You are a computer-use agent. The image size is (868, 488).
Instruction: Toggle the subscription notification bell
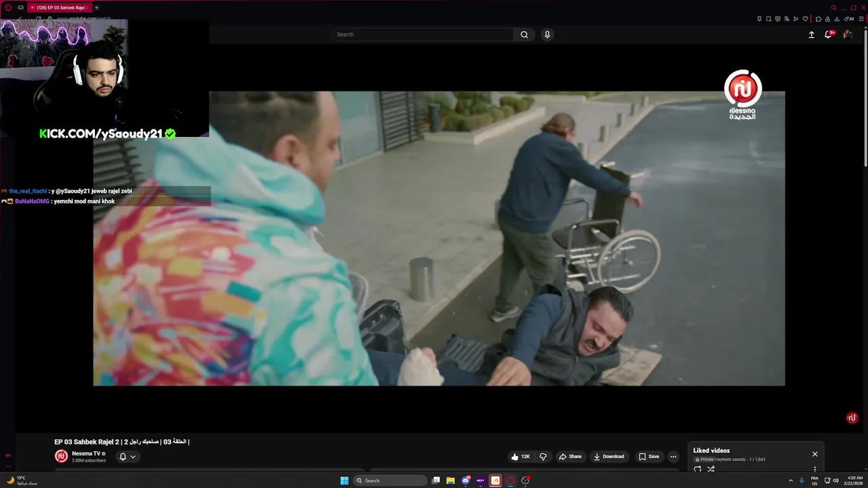pyautogui.click(x=123, y=457)
